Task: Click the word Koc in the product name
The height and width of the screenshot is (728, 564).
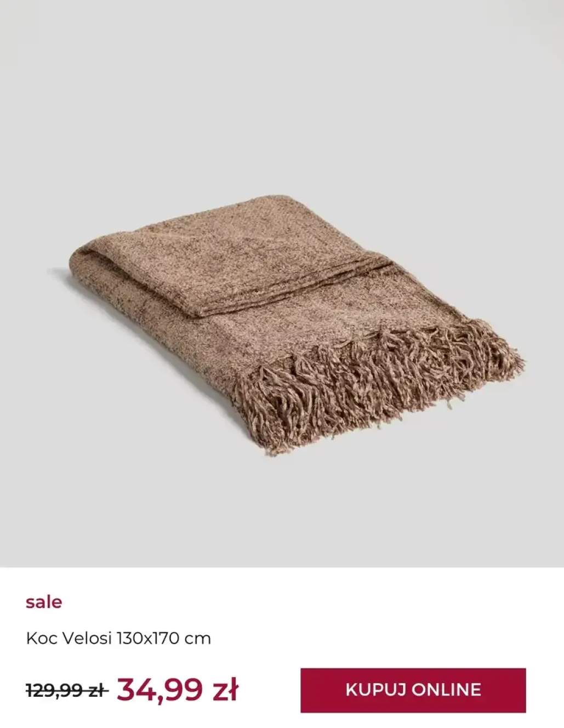Action: pos(43,638)
